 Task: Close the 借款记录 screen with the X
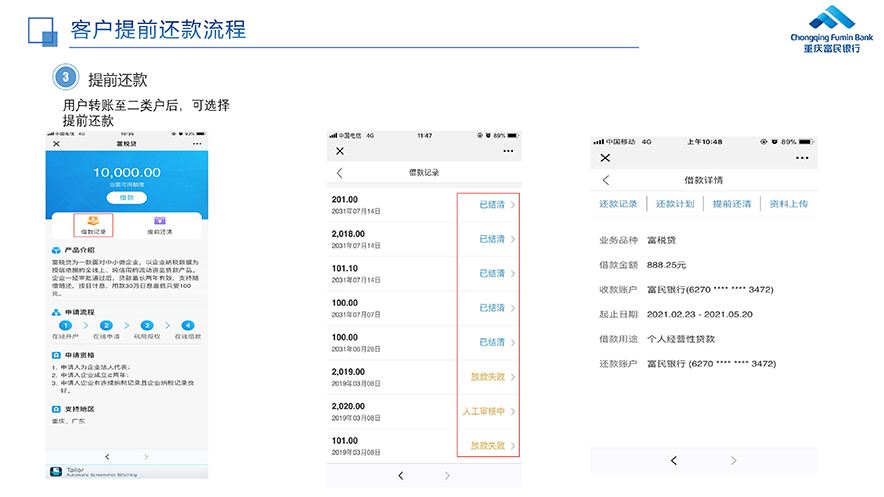coord(340,151)
